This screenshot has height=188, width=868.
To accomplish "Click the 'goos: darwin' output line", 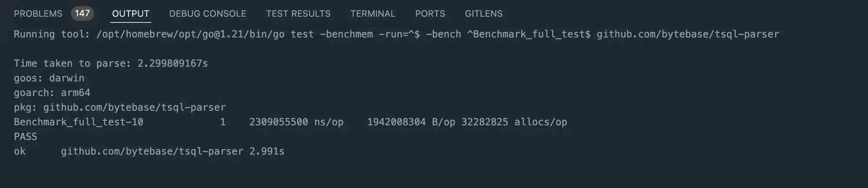I will coord(49,78).
